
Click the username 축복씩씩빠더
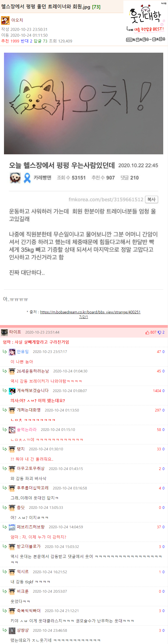pos(29,611)
